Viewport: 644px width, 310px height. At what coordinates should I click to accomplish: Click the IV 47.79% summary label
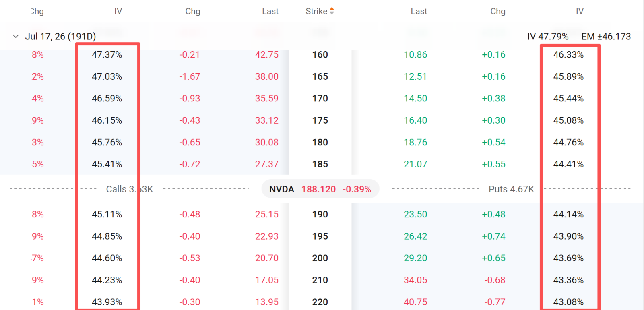point(548,37)
